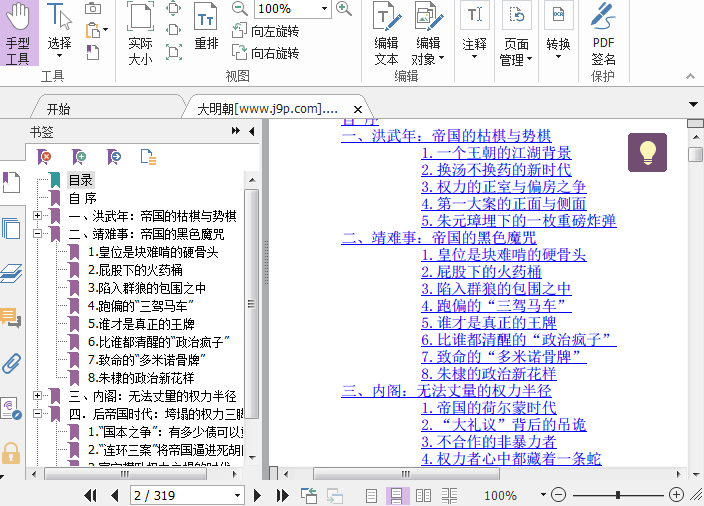Viewport: 704px width, 506px height.
Task: Expand the 一、洪武年 bookmark node
Action: click(x=38, y=216)
